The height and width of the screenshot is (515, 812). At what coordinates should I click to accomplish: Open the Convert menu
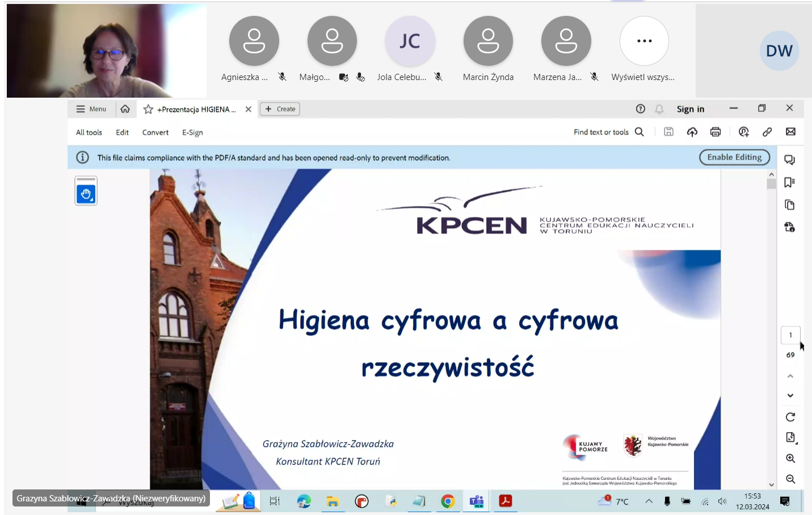(x=155, y=132)
